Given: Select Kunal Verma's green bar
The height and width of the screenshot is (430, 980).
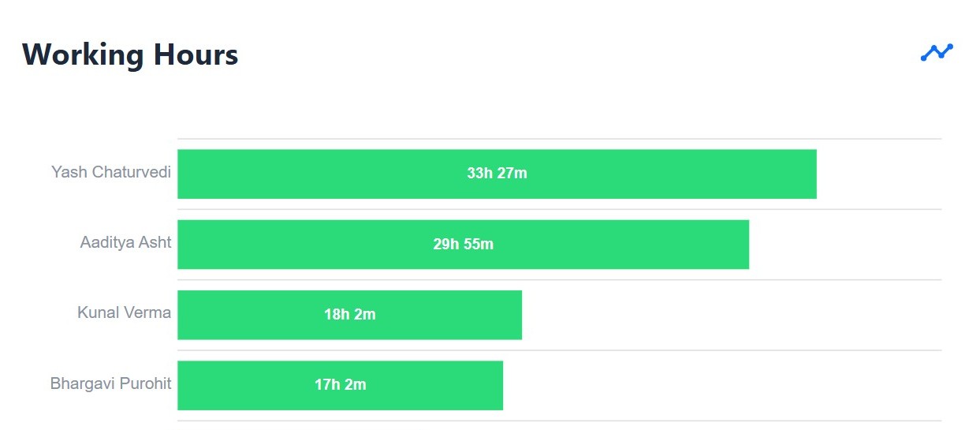Looking at the screenshot, I should click(x=349, y=315).
